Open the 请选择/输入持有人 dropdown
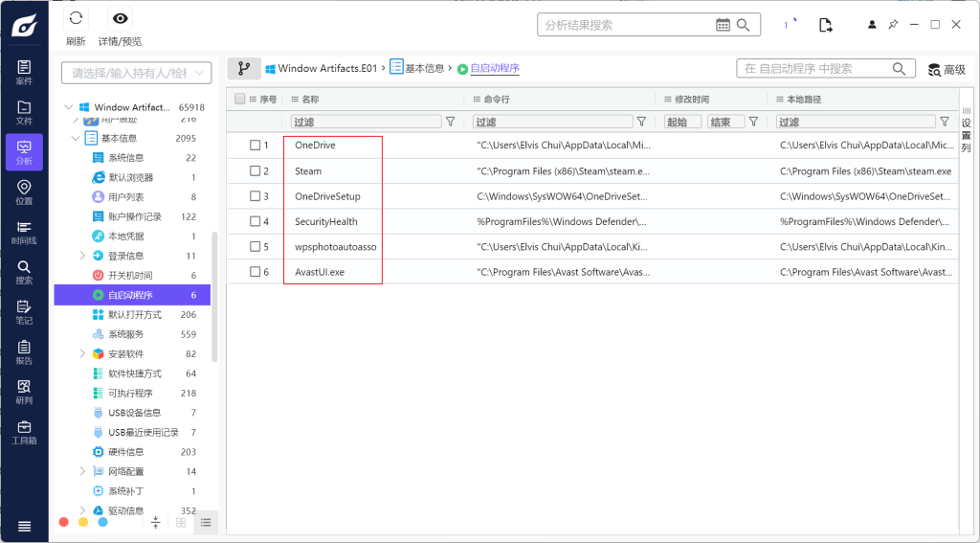The width and height of the screenshot is (980, 543). tap(136, 73)
